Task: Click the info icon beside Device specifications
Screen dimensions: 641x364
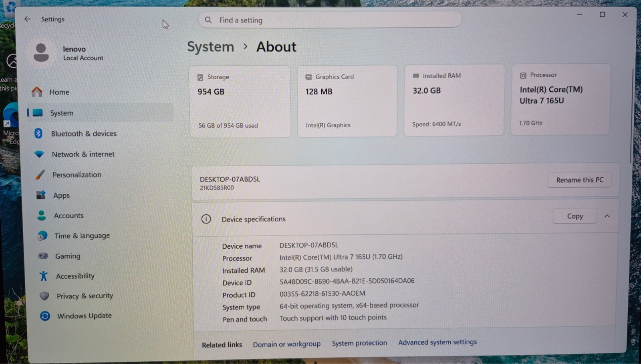Action: 206,219
